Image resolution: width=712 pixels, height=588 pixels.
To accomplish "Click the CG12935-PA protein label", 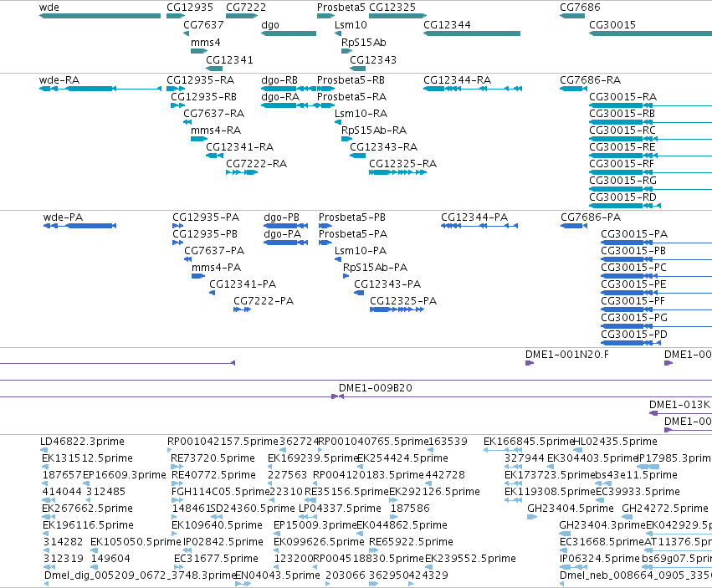I will [x=206, y=217].
